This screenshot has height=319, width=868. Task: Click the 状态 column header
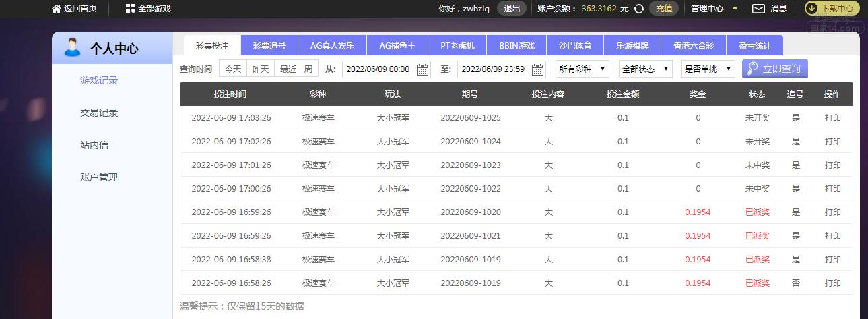point(757,94)
